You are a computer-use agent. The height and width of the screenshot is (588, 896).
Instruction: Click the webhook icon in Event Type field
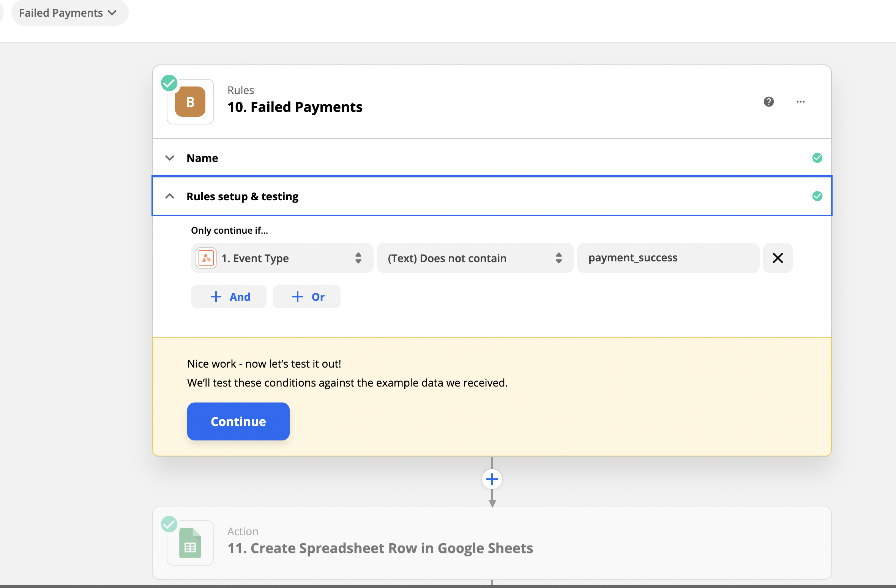tap(206, 258)
